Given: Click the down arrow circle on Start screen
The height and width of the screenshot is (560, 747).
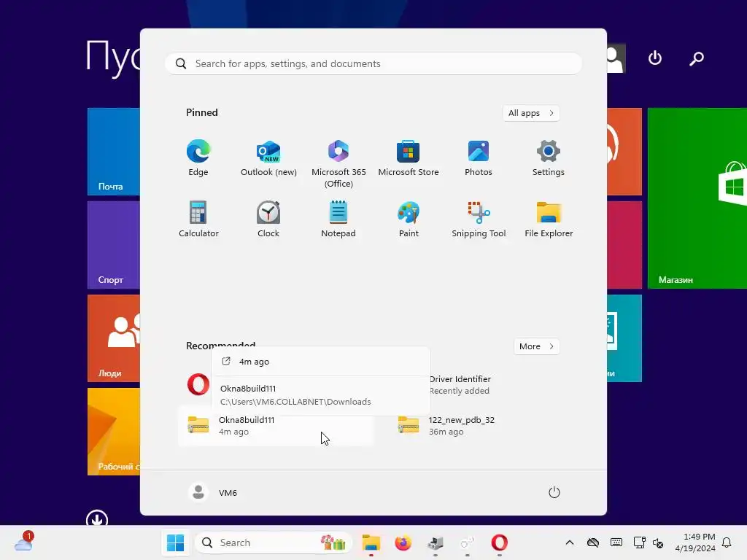Looking at the screenshot, I should (97, 519).
